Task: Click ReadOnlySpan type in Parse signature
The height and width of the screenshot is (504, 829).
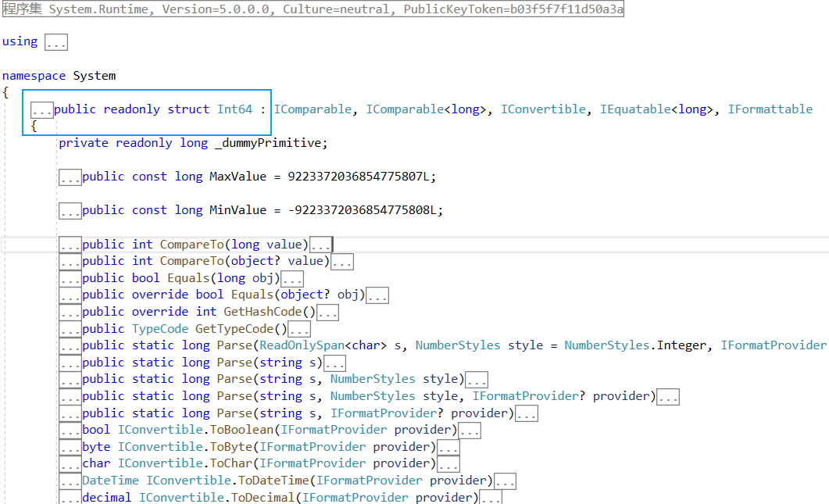Action: 302,345
